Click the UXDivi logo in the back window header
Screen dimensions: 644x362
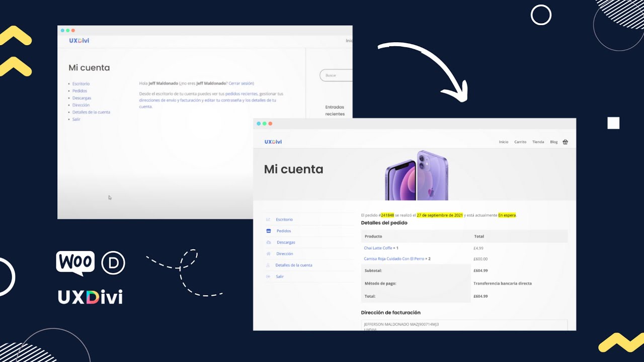point(79,40)
